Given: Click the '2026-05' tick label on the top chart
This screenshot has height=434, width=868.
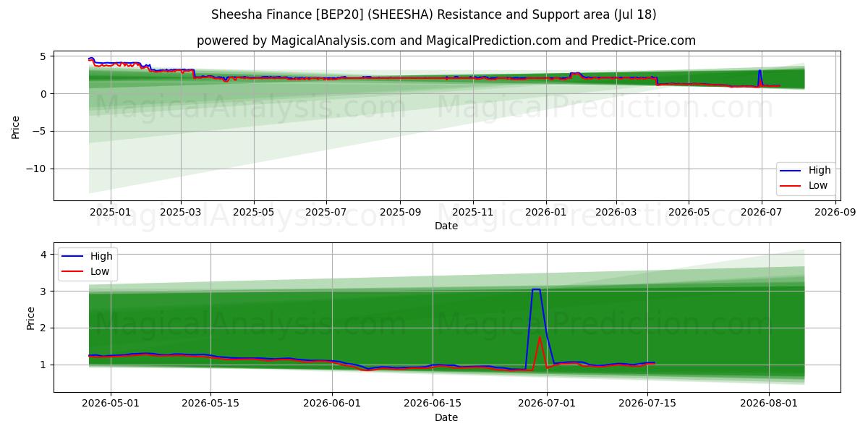Looking at the screenshot, I should [x=689, y=212].
